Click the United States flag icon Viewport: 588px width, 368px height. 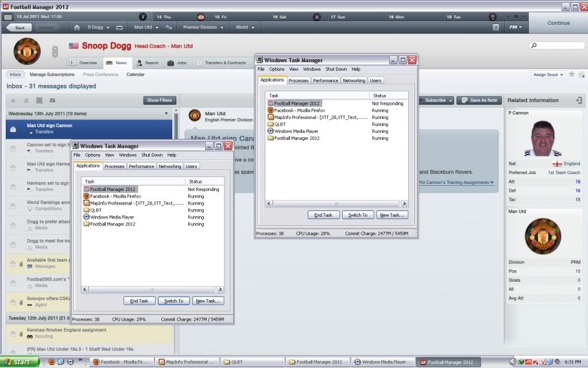click(x=74, y=46)
